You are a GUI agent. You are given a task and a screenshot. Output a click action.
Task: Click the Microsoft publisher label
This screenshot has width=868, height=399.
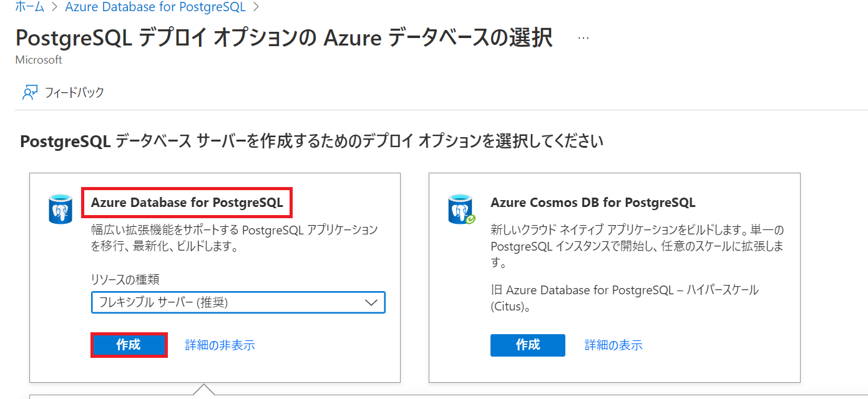coord(38,59)
